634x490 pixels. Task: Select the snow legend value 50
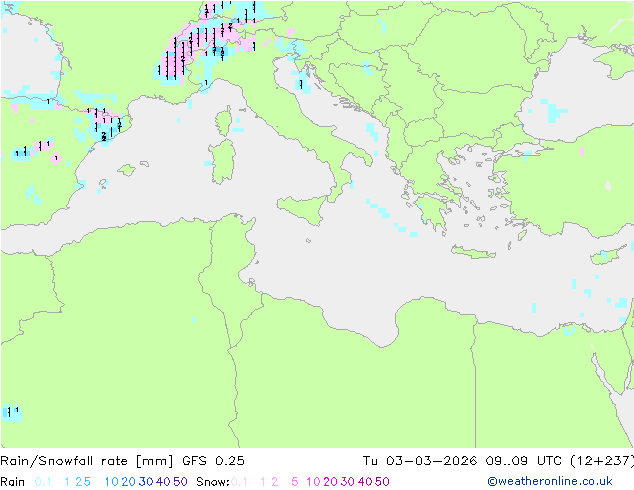click(x=382, y=482)
